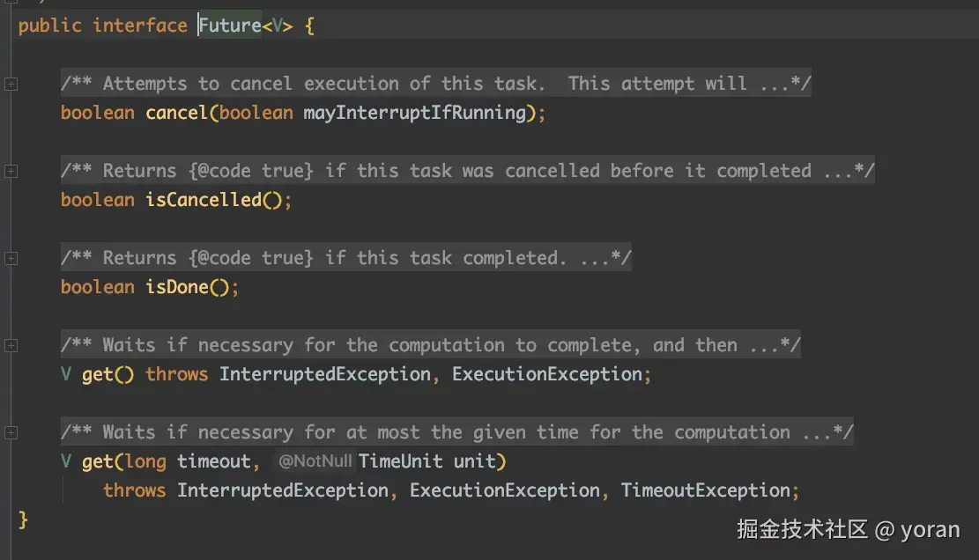Expand the isCancelled Javadoc fold marker
This screenshot has height=560, width=979.
tap(11, 171)
